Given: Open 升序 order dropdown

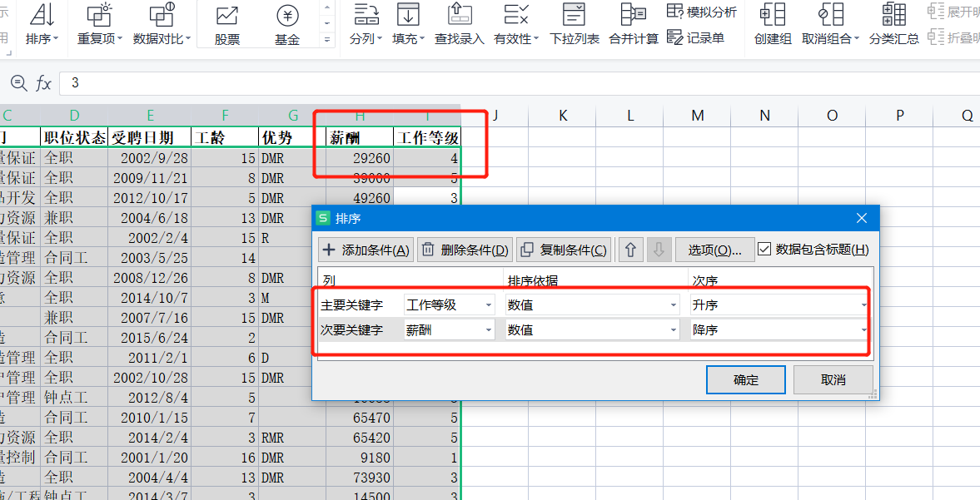Looking at the screenshot, I should pyautogui.click(x=779, y=305).
